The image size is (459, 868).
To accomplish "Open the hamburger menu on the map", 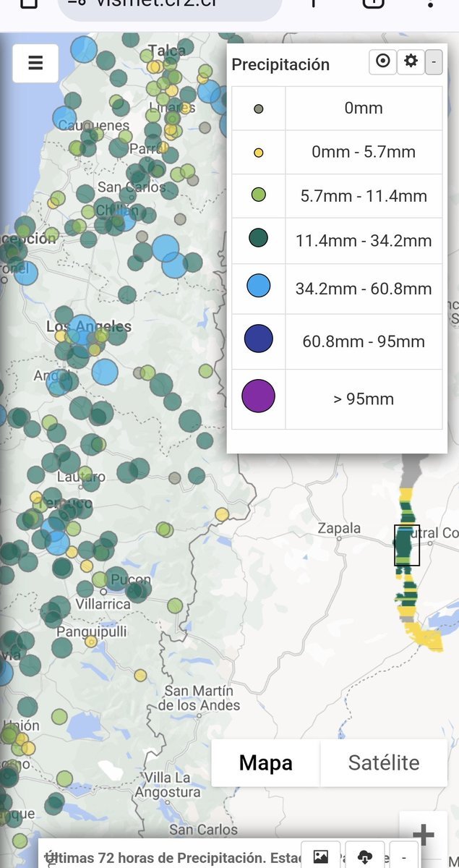I will 35,63.
